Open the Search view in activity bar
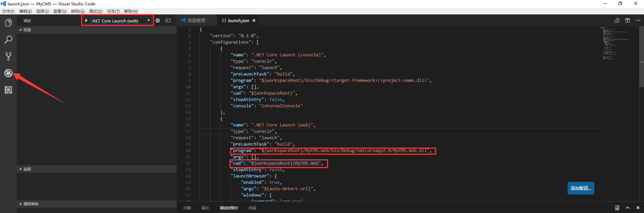 pyautogui.click(x=8, y=40)
